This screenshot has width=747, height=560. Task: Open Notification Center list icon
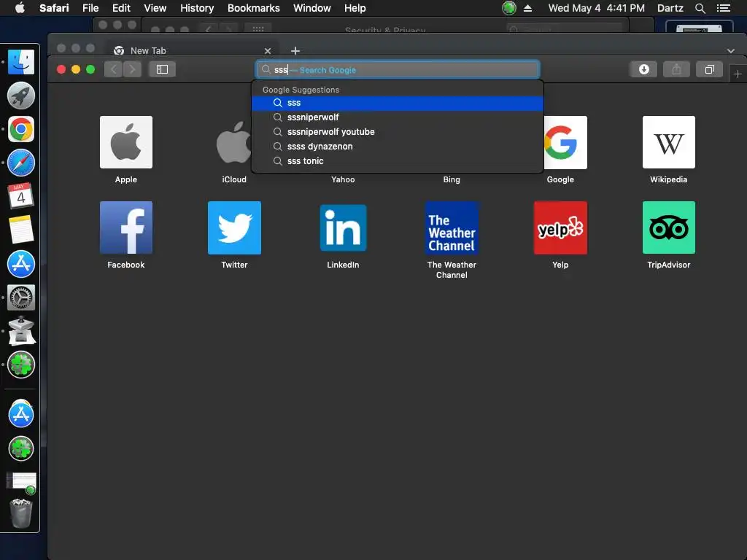pyautogui.click(x=724, y=8)
